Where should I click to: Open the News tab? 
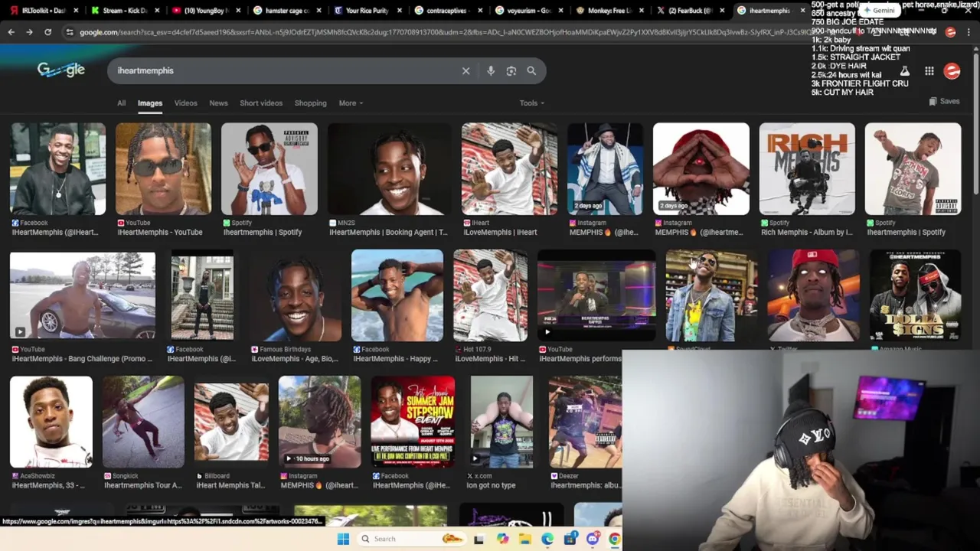(x=218, y=103)
